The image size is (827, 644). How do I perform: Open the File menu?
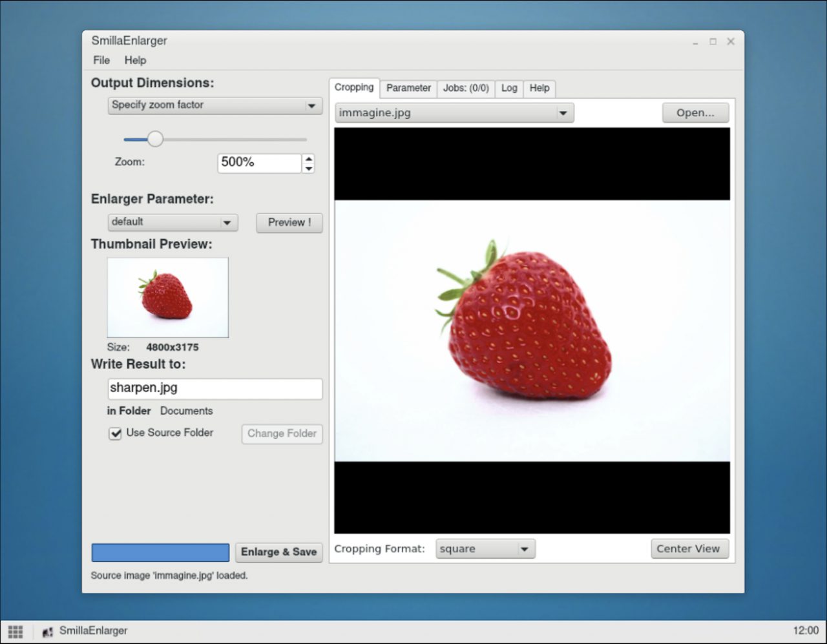point(101,60)
